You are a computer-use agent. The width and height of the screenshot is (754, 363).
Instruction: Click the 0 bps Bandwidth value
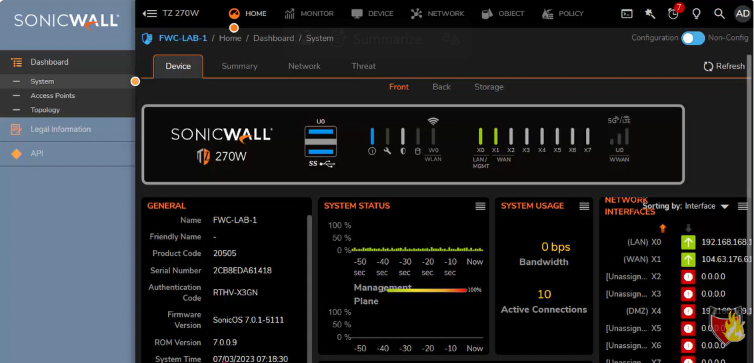555,247
